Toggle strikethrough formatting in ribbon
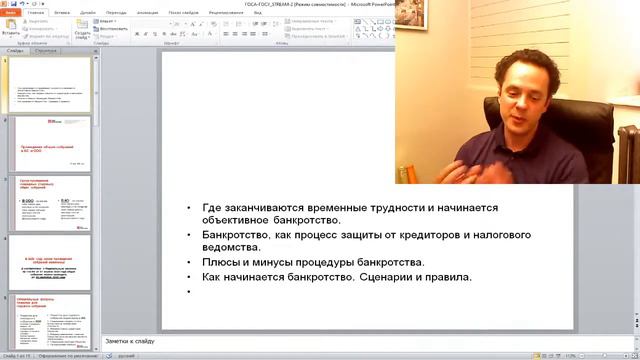Image resolution: width=640 pixels, height=360 pixels. coord(173,34)
